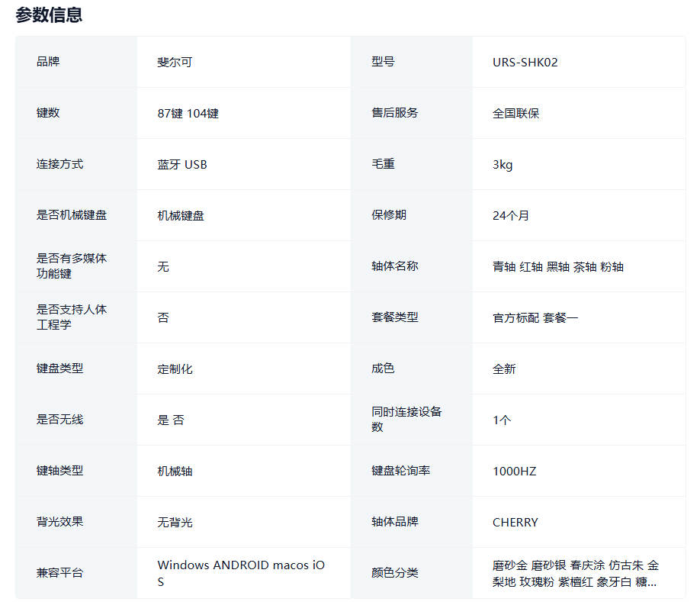Select the brand value 斐尔可
700x602 pixels.
(175, 62)
